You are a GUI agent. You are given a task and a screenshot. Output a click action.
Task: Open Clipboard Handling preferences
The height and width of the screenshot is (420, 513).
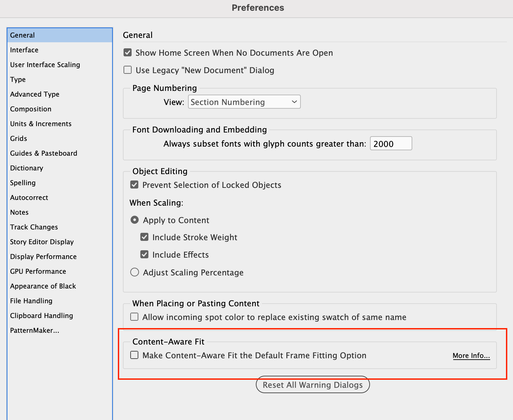60,316
